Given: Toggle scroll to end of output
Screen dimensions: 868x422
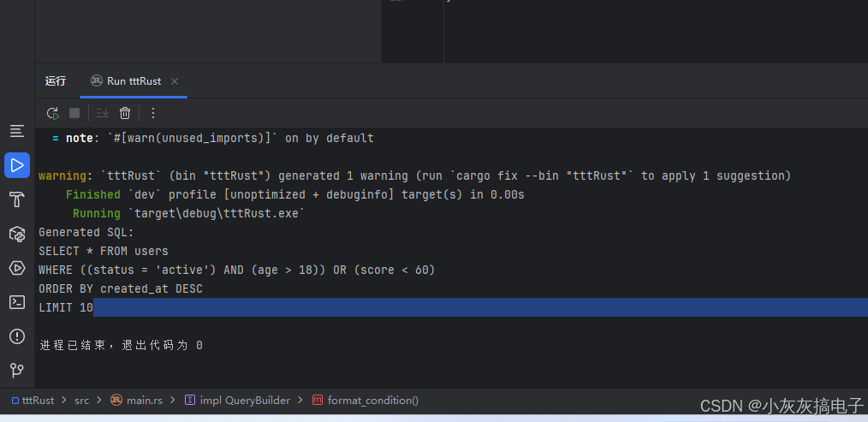Looking at the screenshot, I should coord(103,113).
